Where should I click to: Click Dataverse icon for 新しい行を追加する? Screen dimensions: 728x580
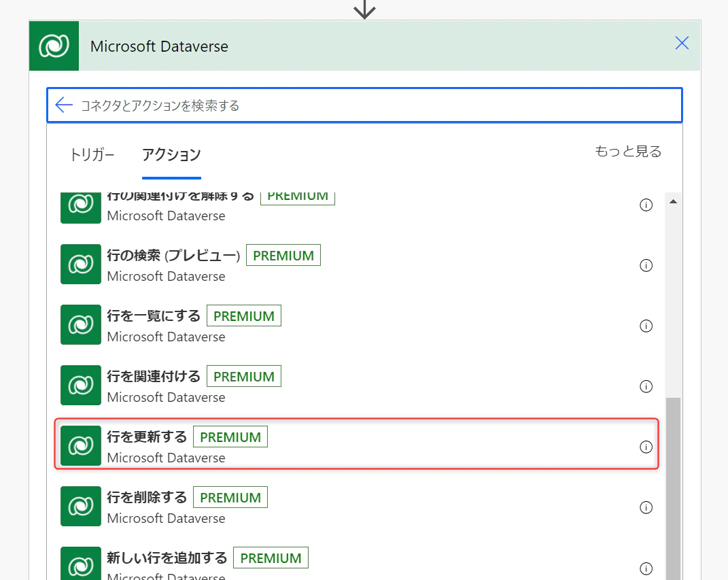[81, 563]
